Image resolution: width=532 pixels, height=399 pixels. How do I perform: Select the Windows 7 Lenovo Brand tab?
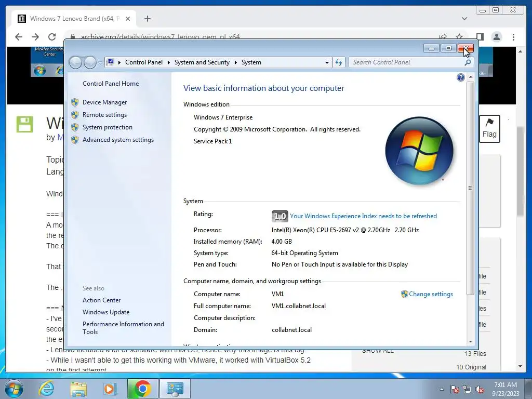coord(74,19)
